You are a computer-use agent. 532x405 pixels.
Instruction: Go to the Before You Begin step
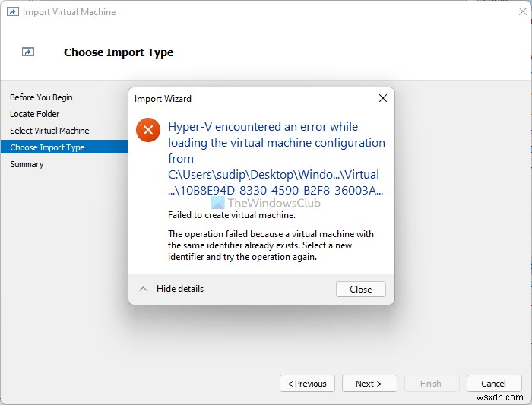pos(41,97)
